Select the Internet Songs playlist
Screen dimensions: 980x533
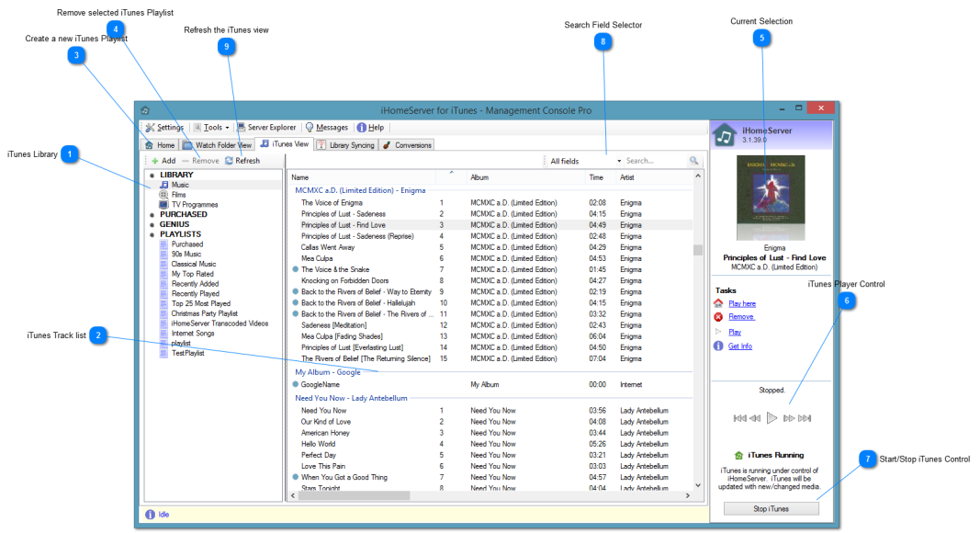[193, 334]
